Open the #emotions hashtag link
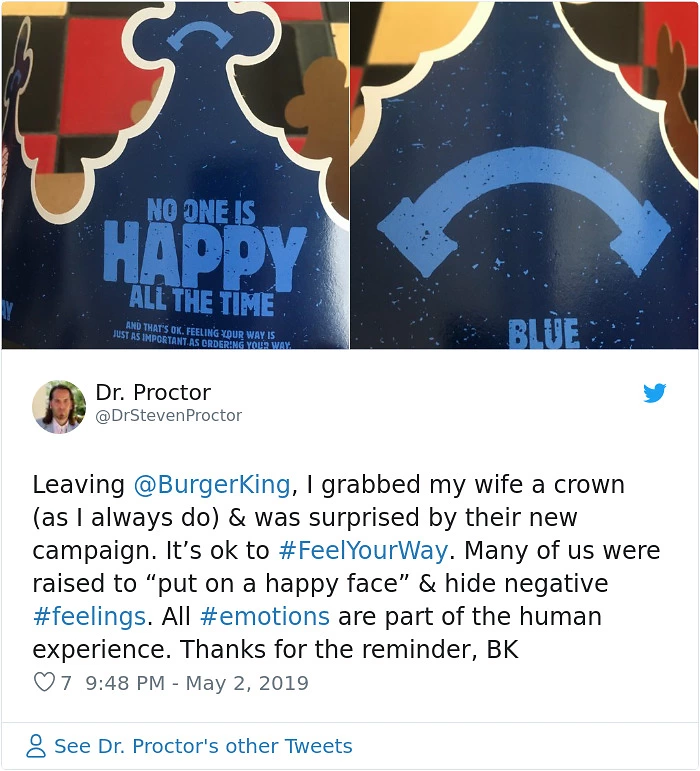The height and width of the screenshot is (771, 700). pyautogui.click(x=265, y=616)
